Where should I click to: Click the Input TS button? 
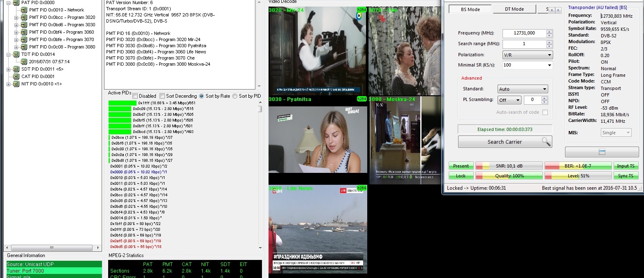(x=626, y=166)
